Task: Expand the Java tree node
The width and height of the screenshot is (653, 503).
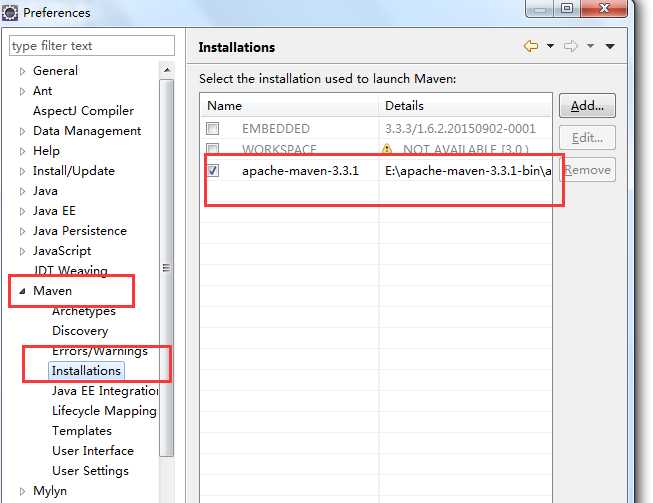Action: [x=22, y=191]
